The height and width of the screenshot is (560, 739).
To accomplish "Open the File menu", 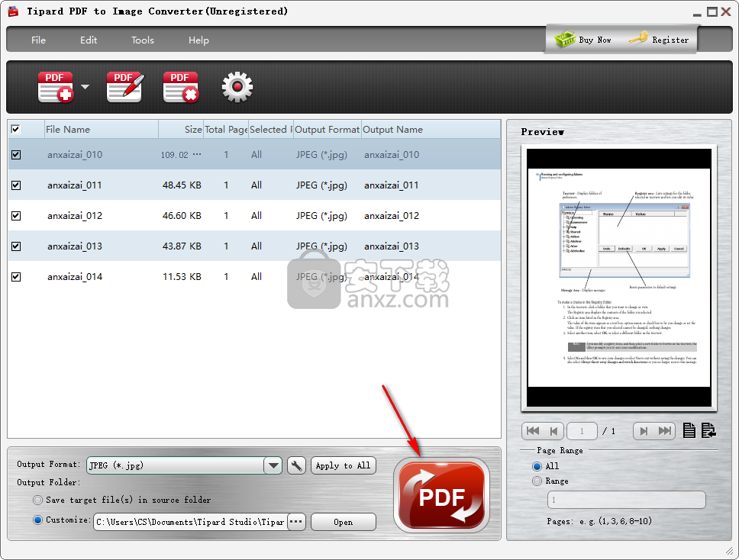I will [x=39, y=40].
